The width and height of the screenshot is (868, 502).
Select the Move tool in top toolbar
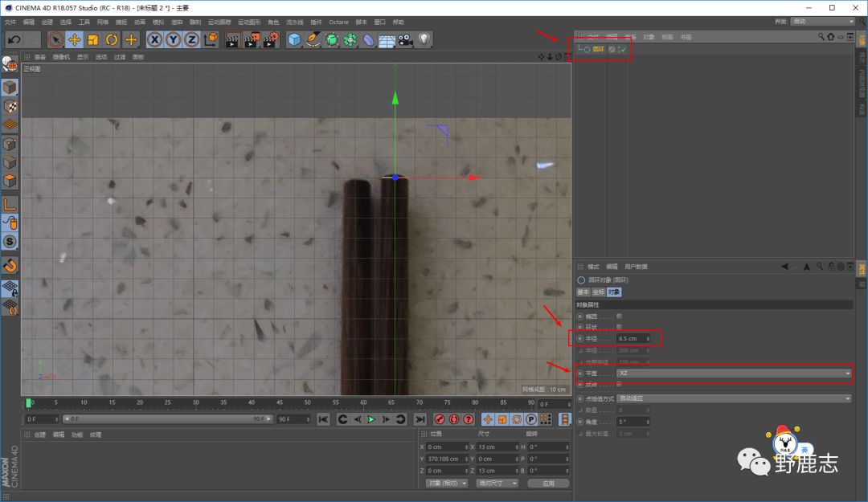74,39
